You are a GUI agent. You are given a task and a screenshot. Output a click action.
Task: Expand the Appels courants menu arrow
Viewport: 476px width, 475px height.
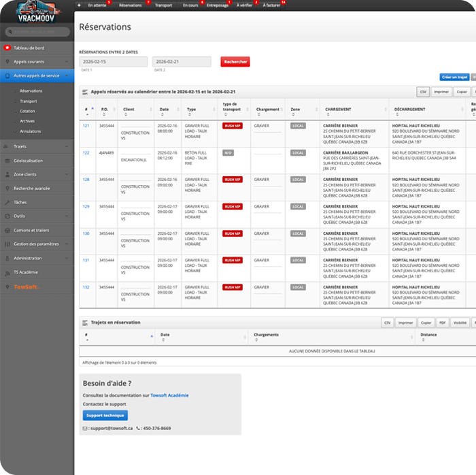click(67, 62)
